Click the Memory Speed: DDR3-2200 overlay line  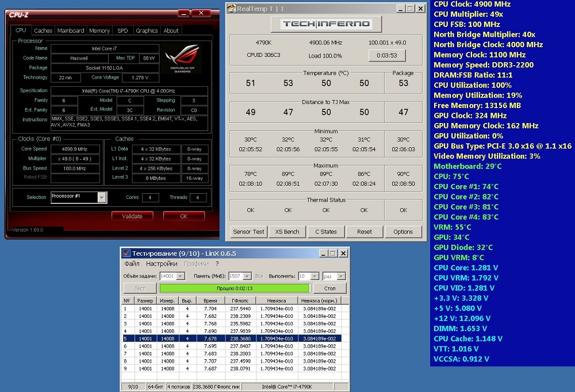(484, 65)
